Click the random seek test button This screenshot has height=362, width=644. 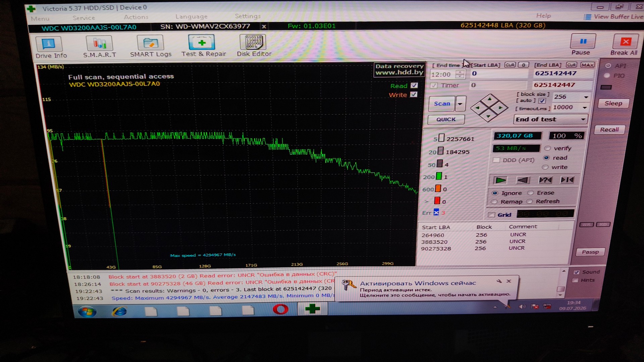coord(545,180)
